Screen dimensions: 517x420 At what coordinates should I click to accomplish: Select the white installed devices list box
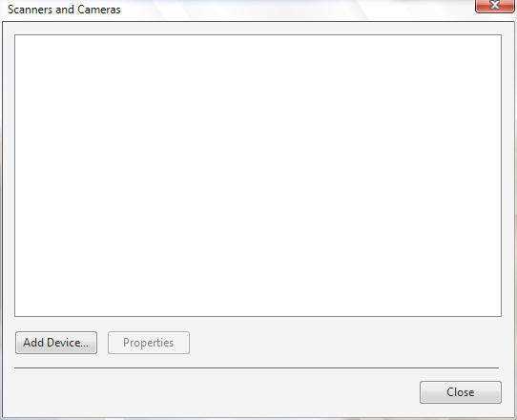[258, 176]
